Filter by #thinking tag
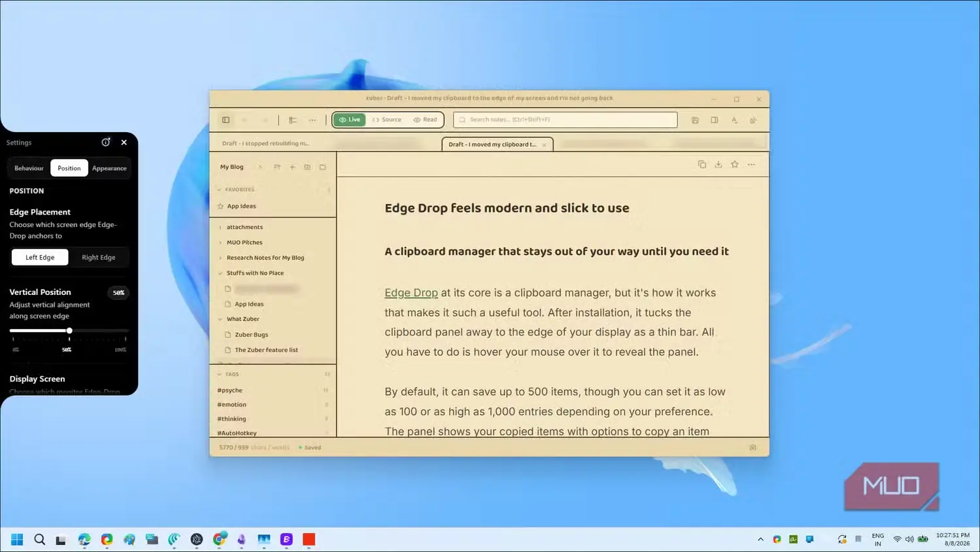 coord(231,419)
